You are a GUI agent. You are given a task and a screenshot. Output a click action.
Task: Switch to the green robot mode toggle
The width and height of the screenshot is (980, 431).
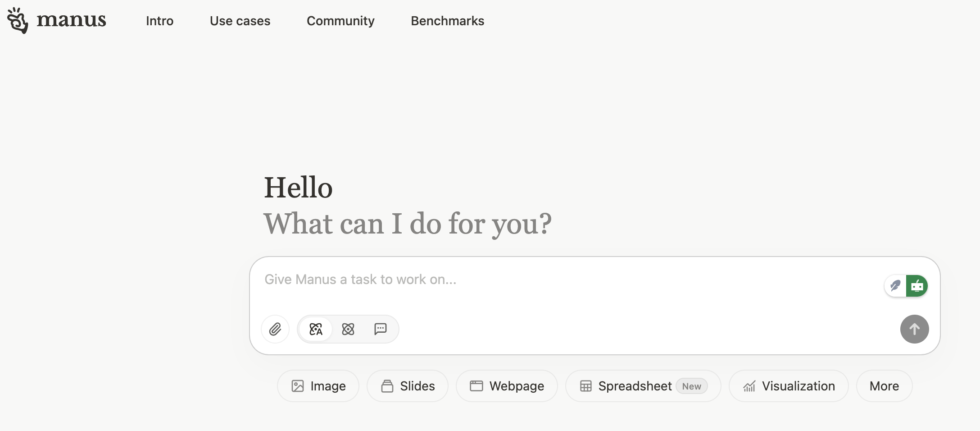tap(917, 286)
